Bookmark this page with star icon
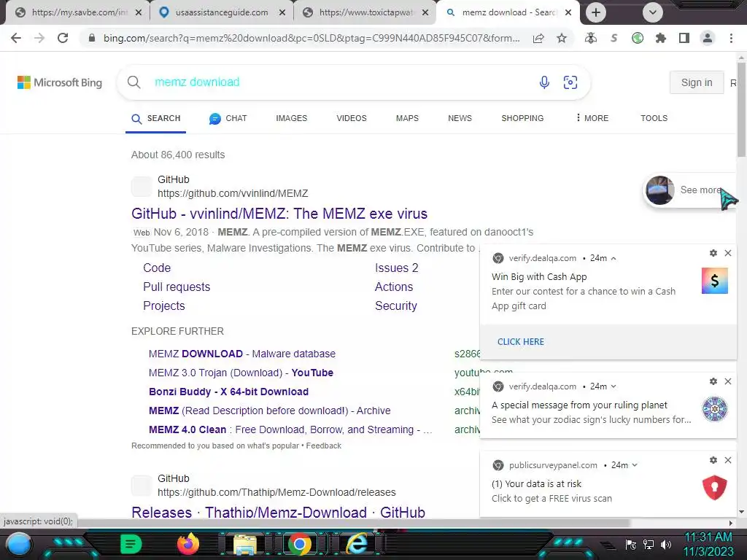The image size is (747, 560). [x=562, y=38]
